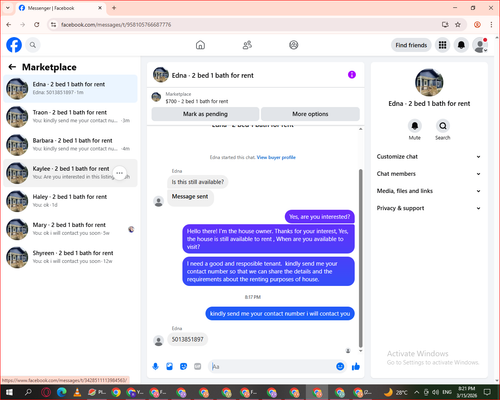This screenshot has height=400, width=500.
Task: Open the Haley conversation
Action: (70, 201)
